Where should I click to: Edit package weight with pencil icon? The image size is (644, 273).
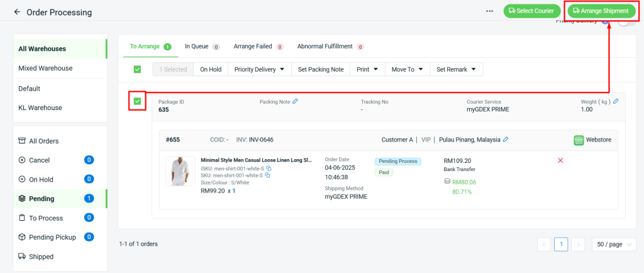tap(616, 101)
